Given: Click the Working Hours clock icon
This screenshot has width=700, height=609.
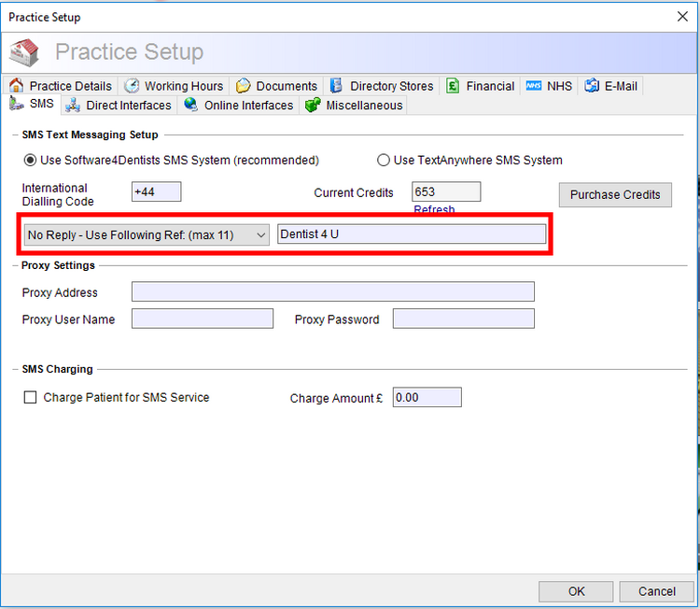Looking at the screenshot, I should pyautogui.click(x=132, y=85).
